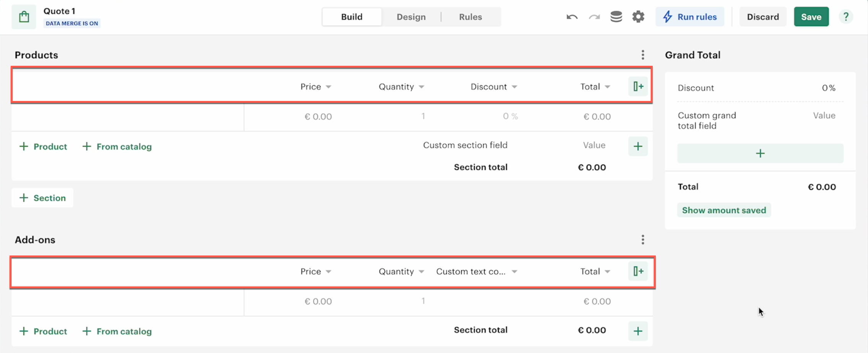The width and height of the screenshot is (868, 353).
Task: Expand the Products Discount column dropdown
Action: point(514,87)
